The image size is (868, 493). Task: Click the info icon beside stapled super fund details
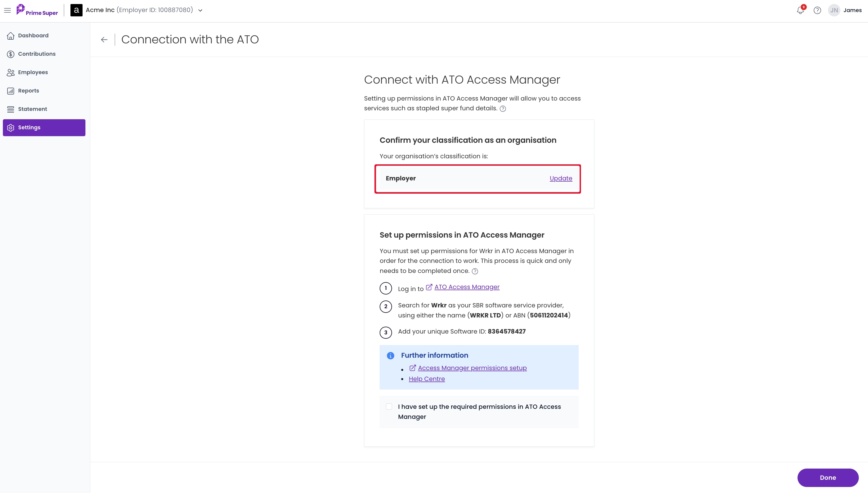click(503, 109)
